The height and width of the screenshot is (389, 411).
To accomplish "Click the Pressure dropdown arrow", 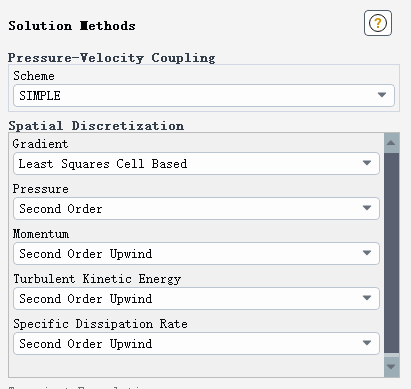I will tap(367, 208).
